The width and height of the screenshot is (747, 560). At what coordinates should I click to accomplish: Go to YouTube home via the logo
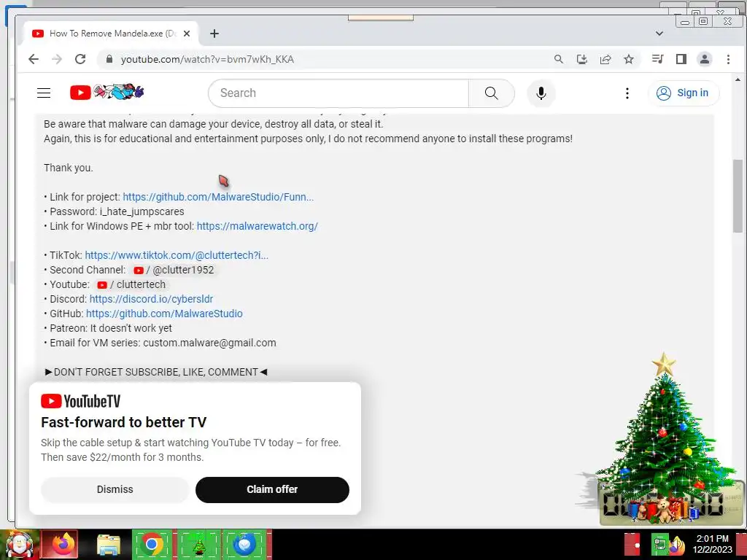107,92
